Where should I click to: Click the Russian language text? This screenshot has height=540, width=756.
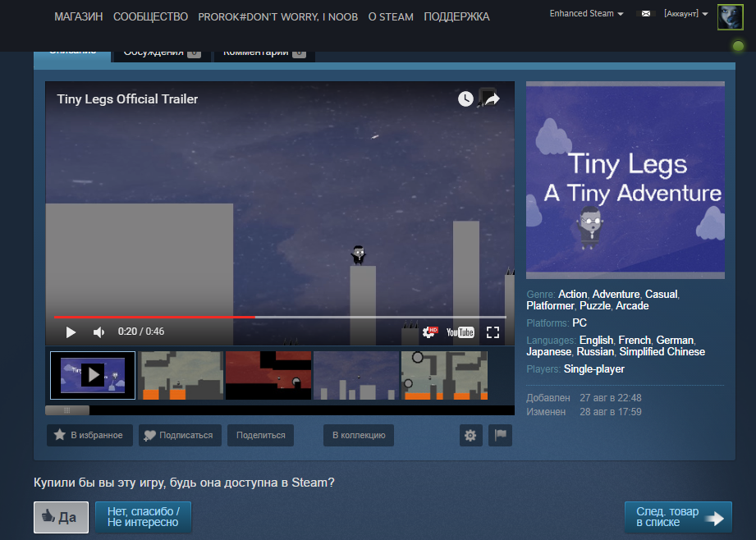tap(595, 352)
